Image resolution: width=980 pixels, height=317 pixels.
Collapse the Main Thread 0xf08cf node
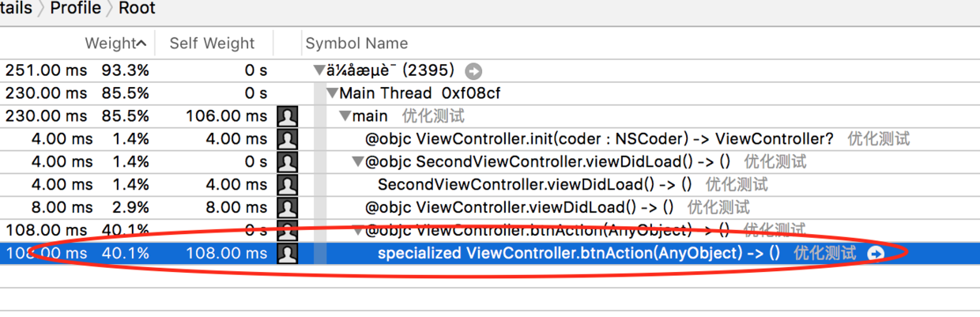point(333,94)
